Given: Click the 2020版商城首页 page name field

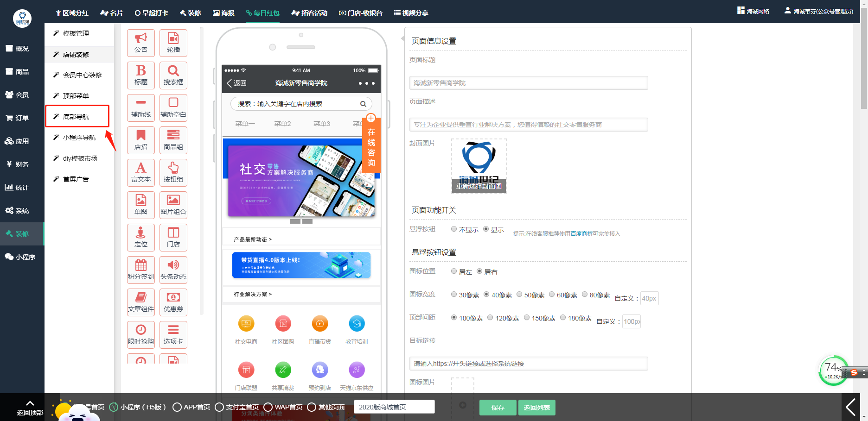Looking at the screenshot, I should tap(395, 407).
